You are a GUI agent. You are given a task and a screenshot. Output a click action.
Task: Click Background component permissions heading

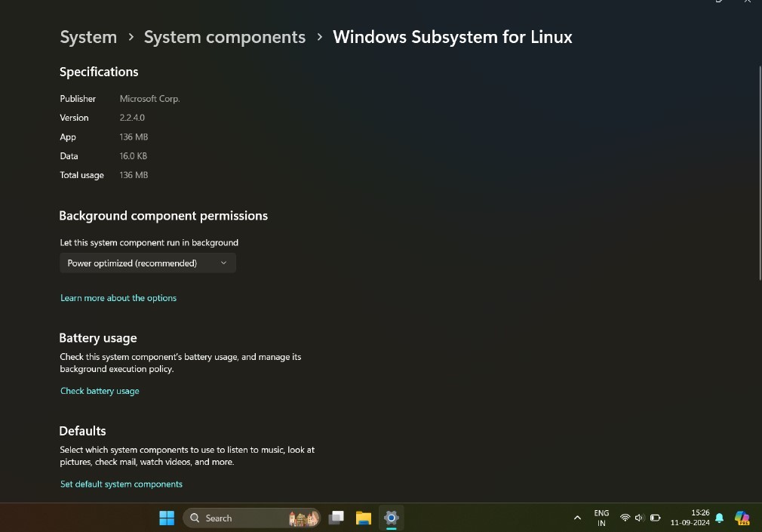coord(163,216)
